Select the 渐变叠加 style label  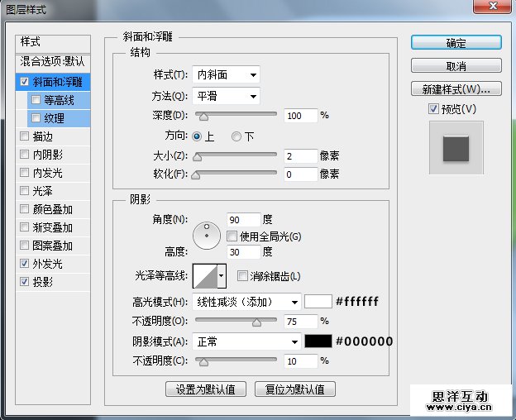pyautogui.click(x=53, y=227)
